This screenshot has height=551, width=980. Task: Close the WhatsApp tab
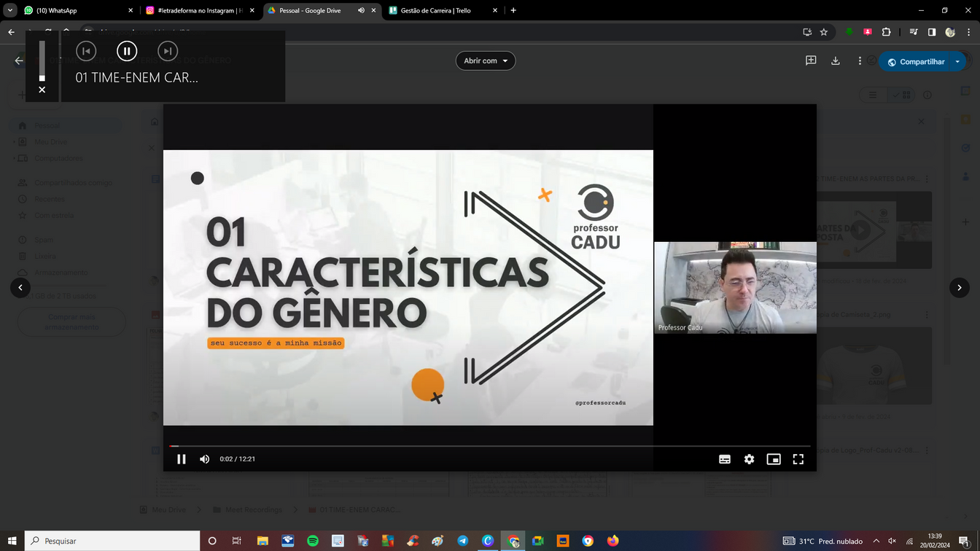[x=131, y=10]
